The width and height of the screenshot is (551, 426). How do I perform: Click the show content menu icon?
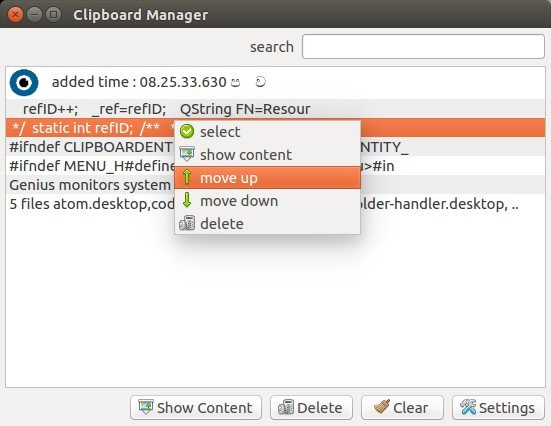click(187, 154)
